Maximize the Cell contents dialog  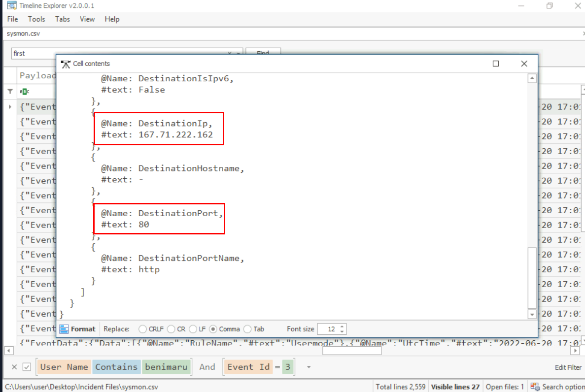point(496,64)
